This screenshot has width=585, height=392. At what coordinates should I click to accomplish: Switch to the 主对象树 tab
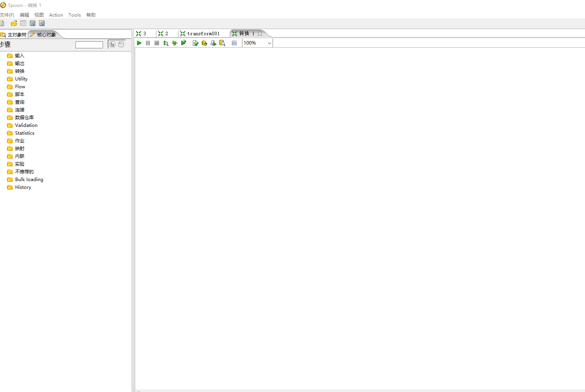click(x=14, y=34)
